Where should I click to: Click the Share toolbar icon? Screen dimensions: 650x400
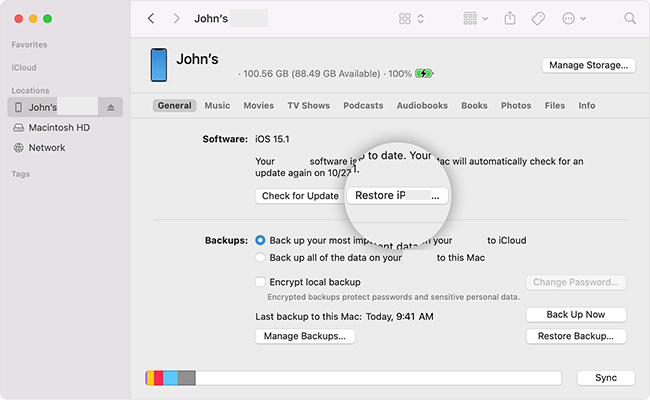coord(510,18)
